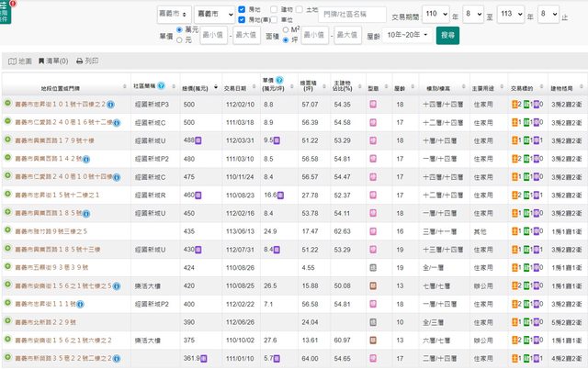Switch to the 清單 list tab
Screen dimensions: 588x369
point(53,61)
